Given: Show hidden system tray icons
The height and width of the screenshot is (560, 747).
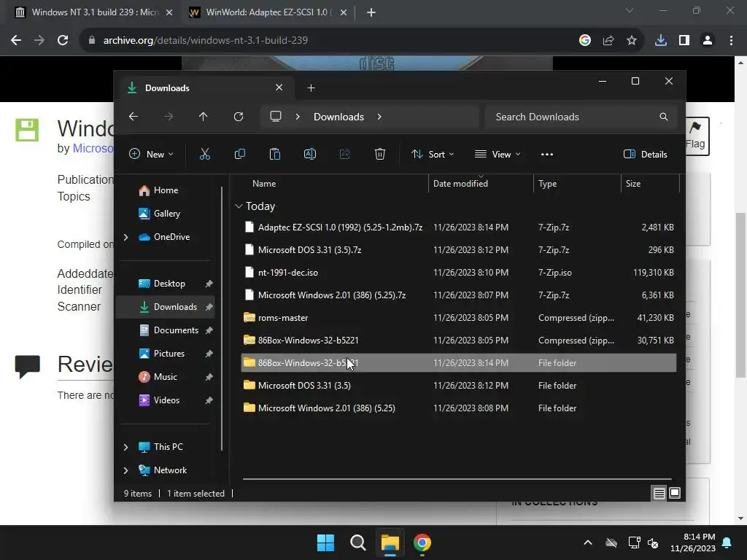Looking at the screenshot, I should point(588,542).
